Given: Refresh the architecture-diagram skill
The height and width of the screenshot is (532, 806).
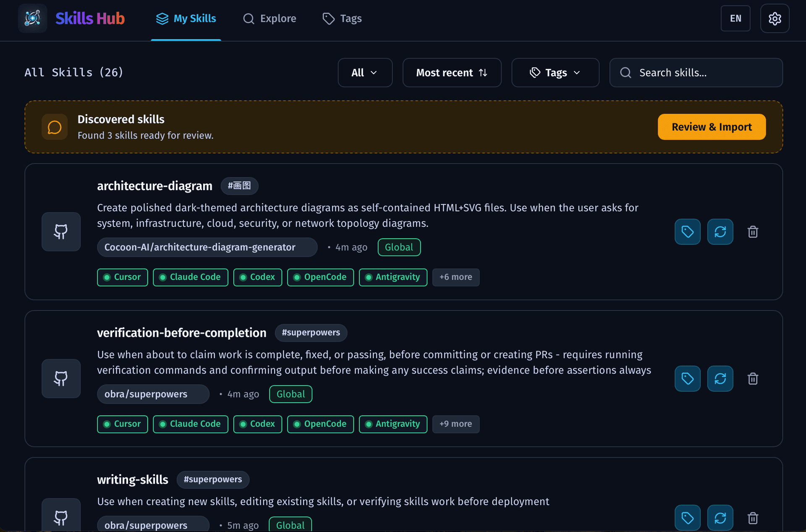Looking at the screenshot, I should [720, 232].
